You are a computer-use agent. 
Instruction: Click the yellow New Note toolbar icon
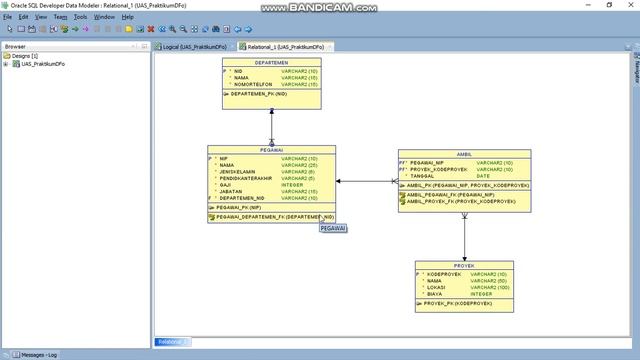(x=129, y=29)
